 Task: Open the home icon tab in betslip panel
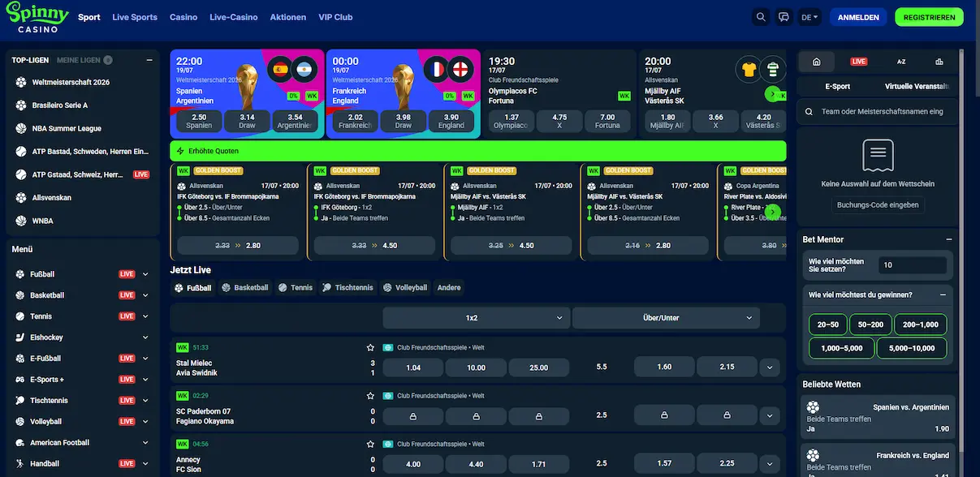pos(817,62)
